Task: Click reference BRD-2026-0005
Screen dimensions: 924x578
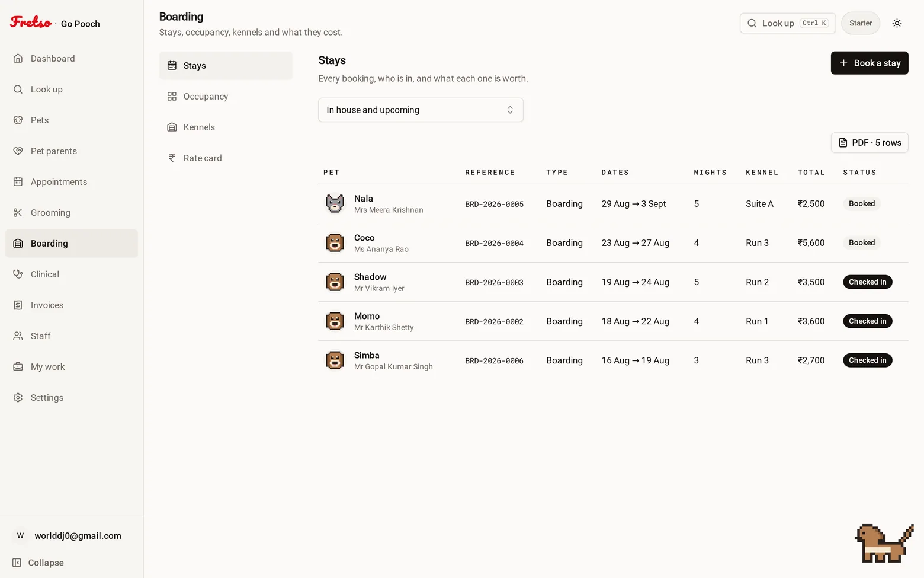Action: [x=494, y=204]
